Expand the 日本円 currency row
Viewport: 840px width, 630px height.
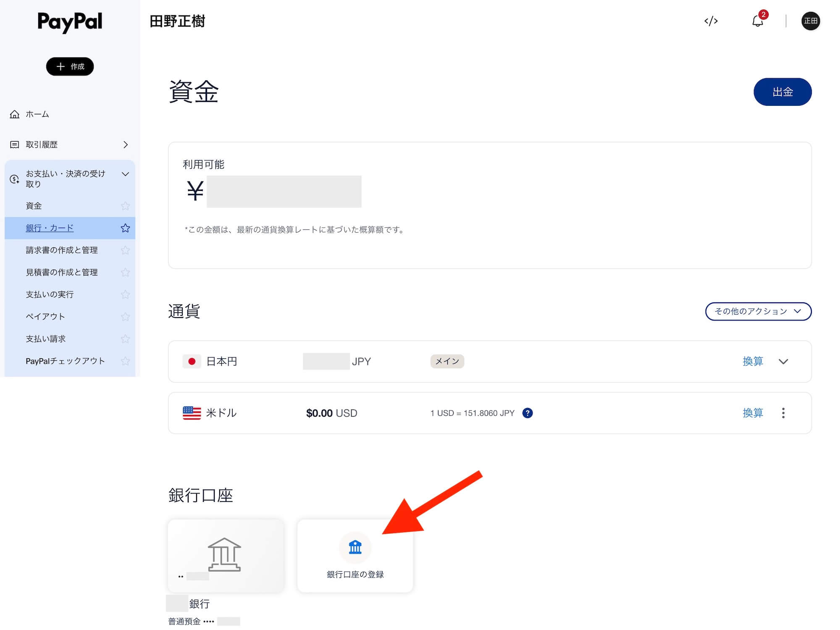(784, 361)
